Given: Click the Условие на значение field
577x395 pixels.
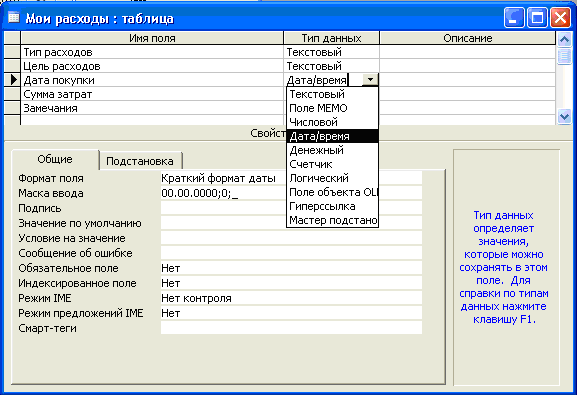Looking at the screenshot, I should click(291, 238).
